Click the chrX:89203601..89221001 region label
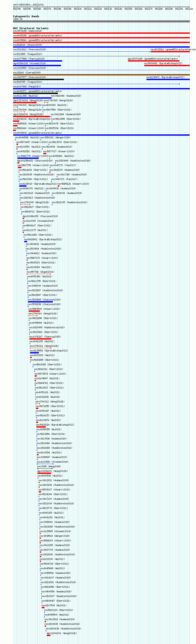 (28, 4)
